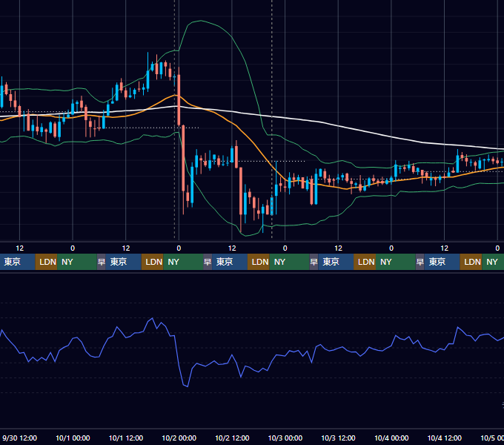Click the LDN session block on 10/1
The width and height of the screenshot is (504, 445).
pos(153,262)
